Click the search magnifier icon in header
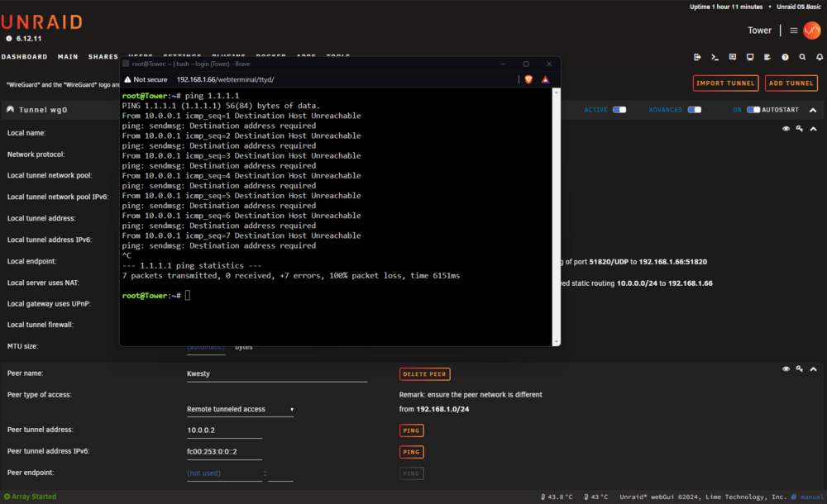Image resolution: width=827 pixels, height=504 pixels. 802,57
